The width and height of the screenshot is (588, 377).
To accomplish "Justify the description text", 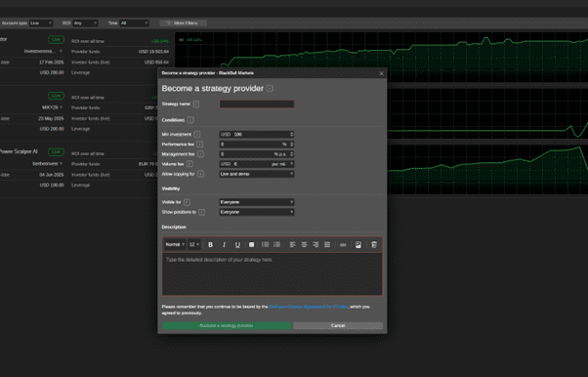I will point(327,244).
